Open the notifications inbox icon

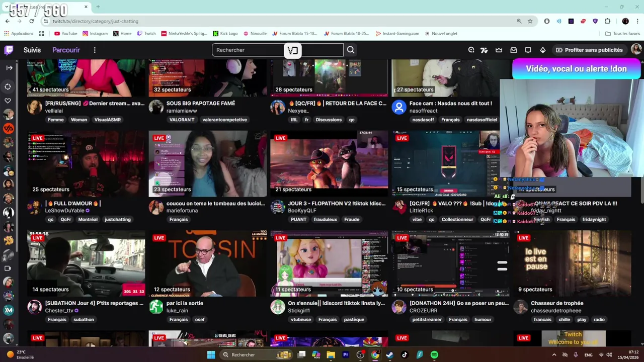[514, 50]
